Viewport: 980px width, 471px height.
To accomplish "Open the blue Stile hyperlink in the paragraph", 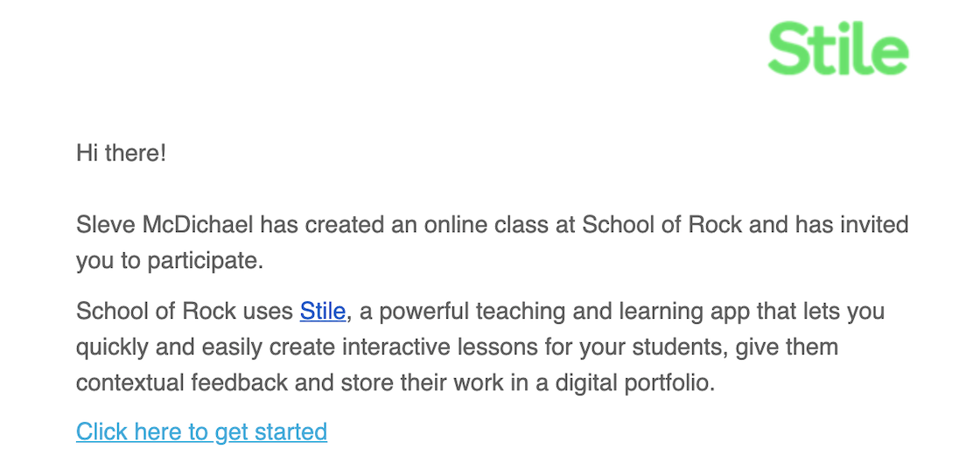I will pos(323,311).
